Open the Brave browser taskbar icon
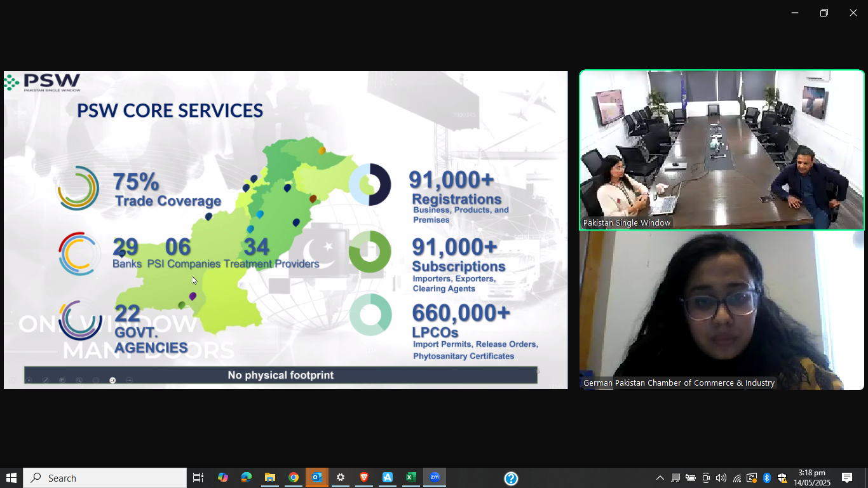 364,478
